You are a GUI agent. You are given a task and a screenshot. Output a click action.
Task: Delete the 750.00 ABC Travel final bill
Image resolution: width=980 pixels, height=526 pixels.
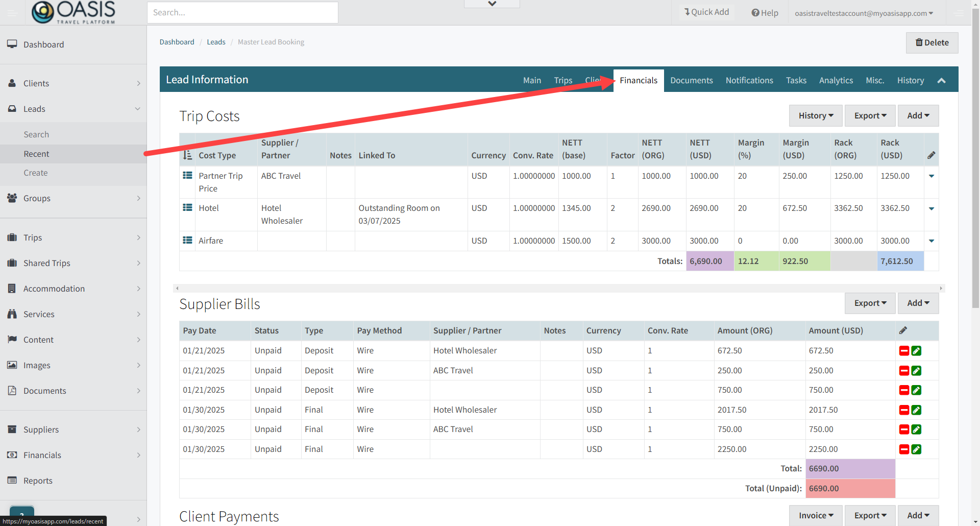tap(904, 429)
